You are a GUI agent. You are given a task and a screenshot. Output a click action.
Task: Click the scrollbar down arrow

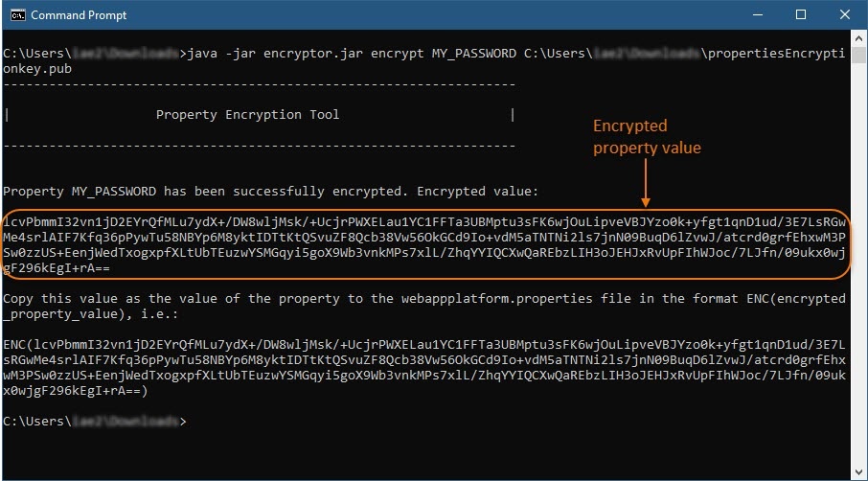(x=858, y=471)
